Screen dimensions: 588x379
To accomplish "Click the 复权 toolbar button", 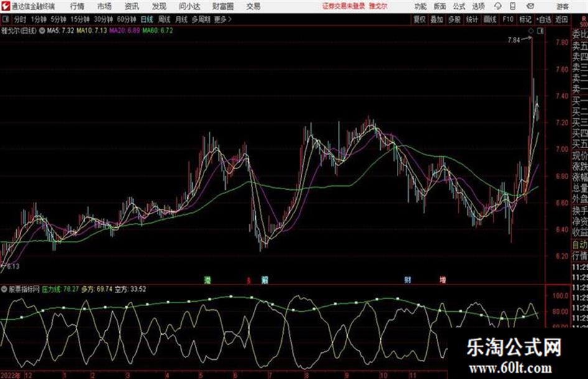I will coord(419,19).
